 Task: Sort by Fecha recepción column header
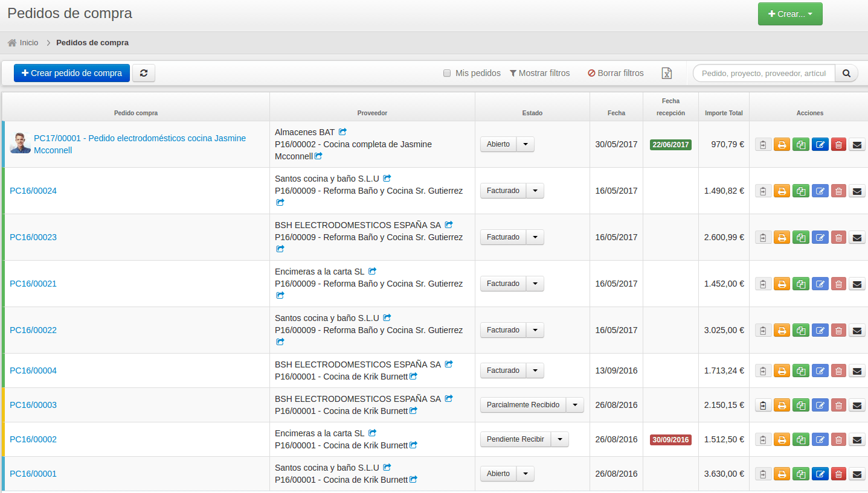(670, 107)
